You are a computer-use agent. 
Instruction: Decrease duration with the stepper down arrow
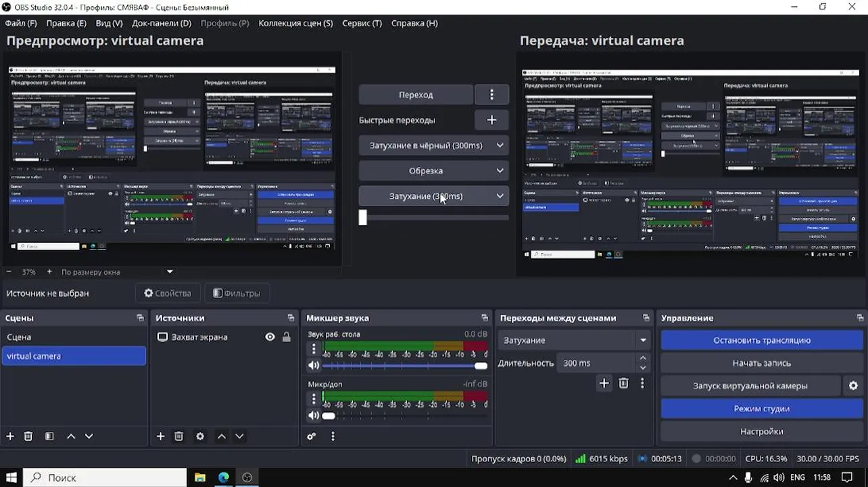tap(643, 368)
